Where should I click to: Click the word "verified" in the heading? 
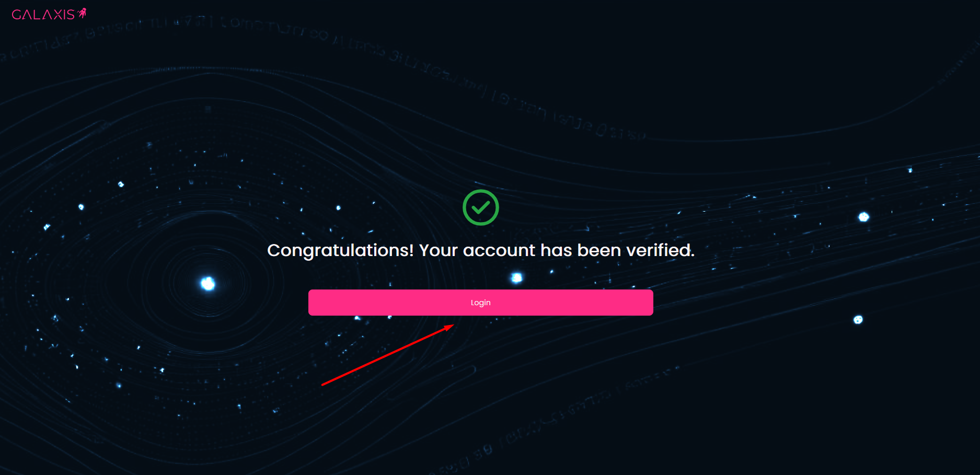[x=659, y=251]
